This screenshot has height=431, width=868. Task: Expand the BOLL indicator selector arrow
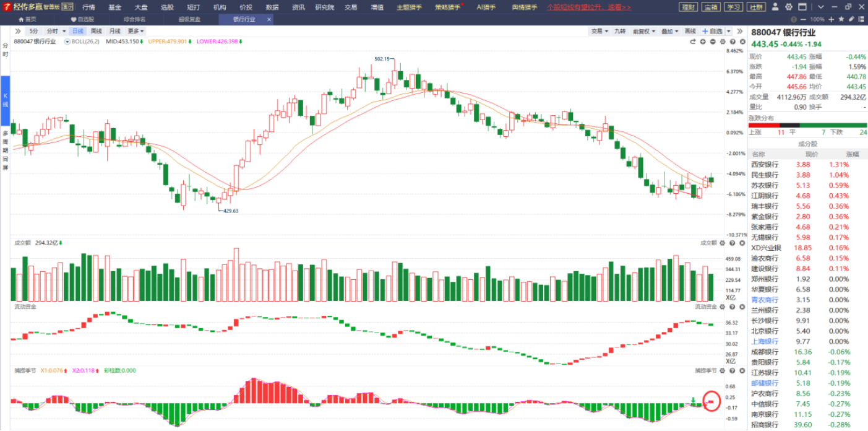(x=67, y=41)
